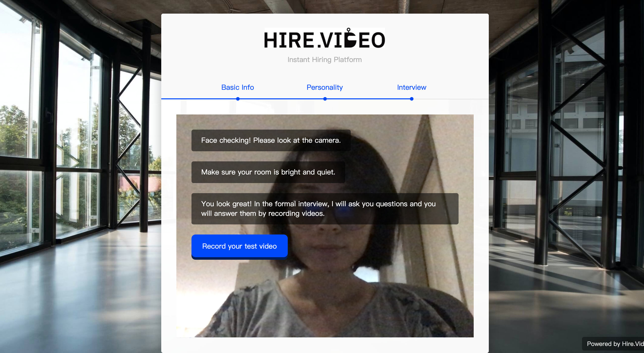Click the office background left of the card
The width and height of the screenshot is (644, 353).
pyautogui.click(x=81, y=177)
